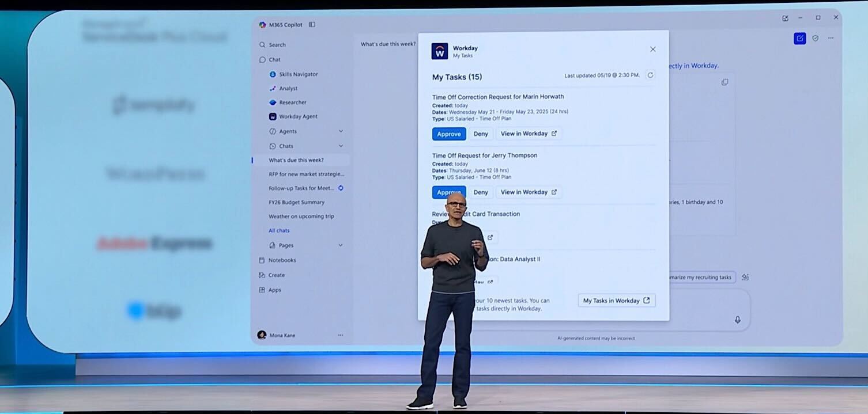
Task: Approve Marin Horwath's time off correction
Action: (449, 134)
